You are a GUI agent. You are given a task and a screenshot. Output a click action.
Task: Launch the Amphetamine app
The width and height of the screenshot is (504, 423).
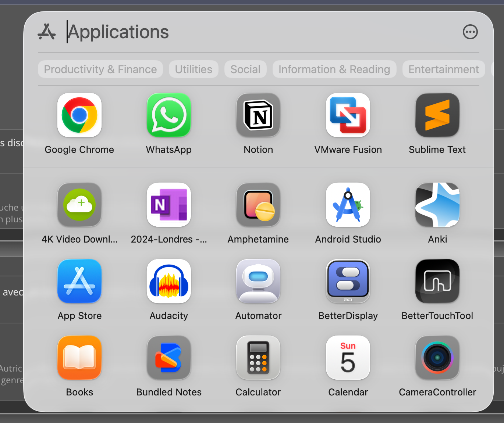click(x=258, y=205)
